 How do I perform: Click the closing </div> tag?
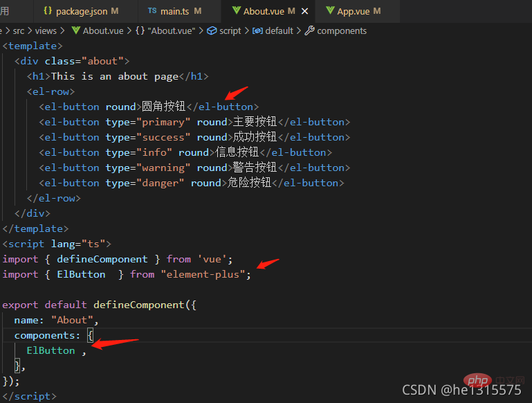(x=33, y=213)
